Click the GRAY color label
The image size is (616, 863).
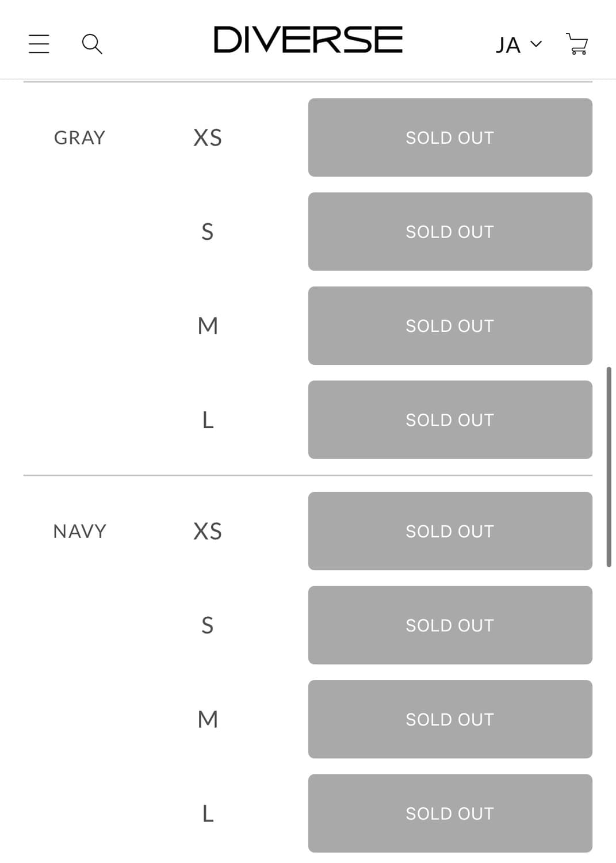[x=79, y=138]
